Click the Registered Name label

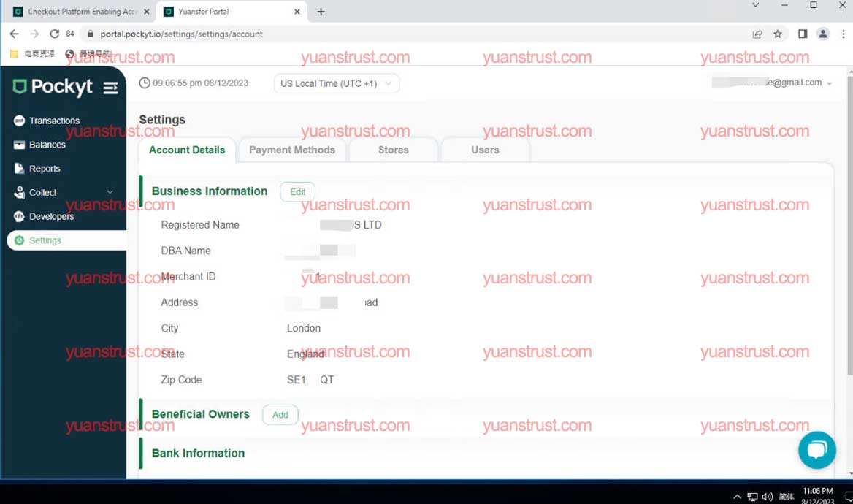click(x=200, y=225)
